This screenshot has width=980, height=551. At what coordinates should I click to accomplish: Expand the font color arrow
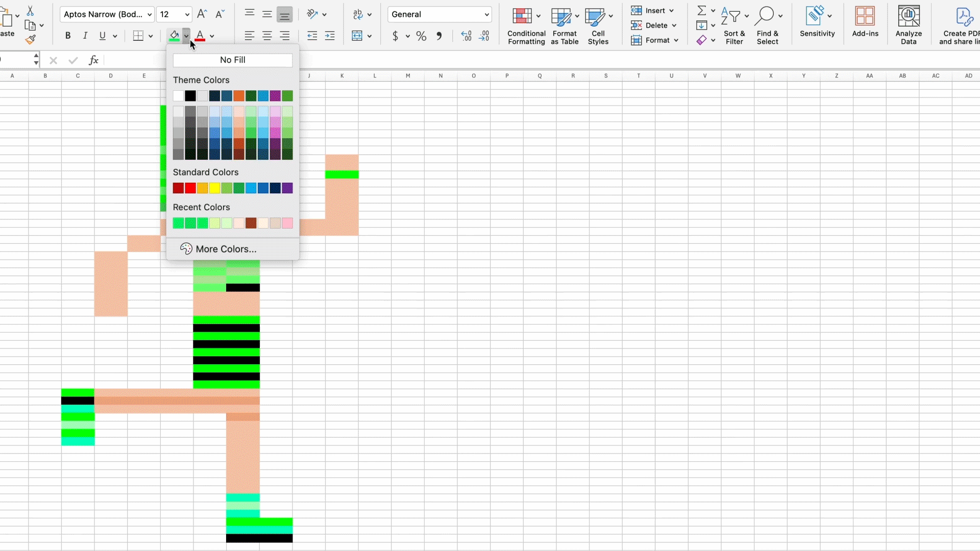coord(212,36)
